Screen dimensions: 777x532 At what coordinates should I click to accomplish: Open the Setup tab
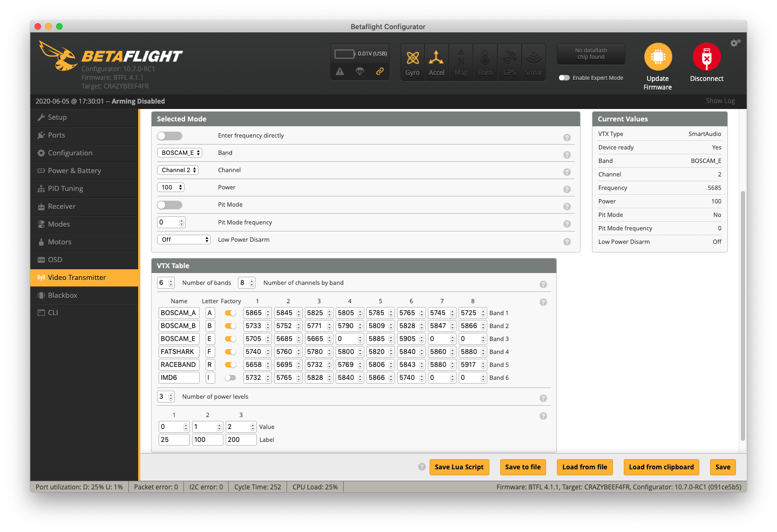pyautogui.click(x=84, y=118)
